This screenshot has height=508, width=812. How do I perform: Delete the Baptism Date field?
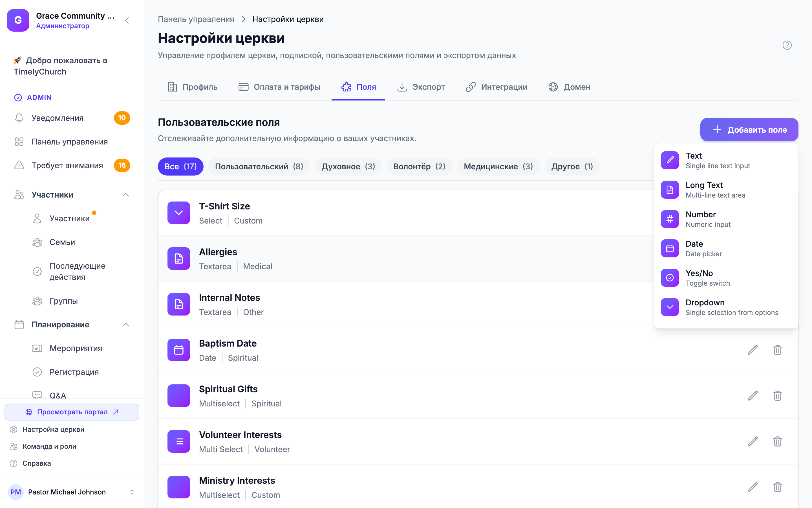[x=777, y=350]
